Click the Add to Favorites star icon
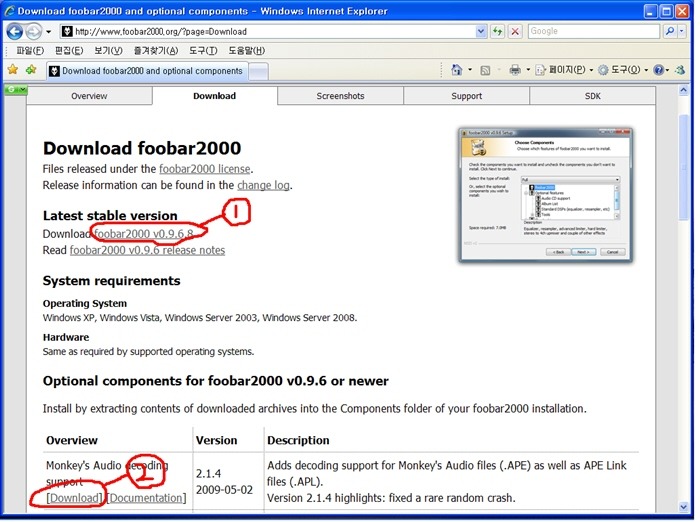 click(x=31, y=69)
